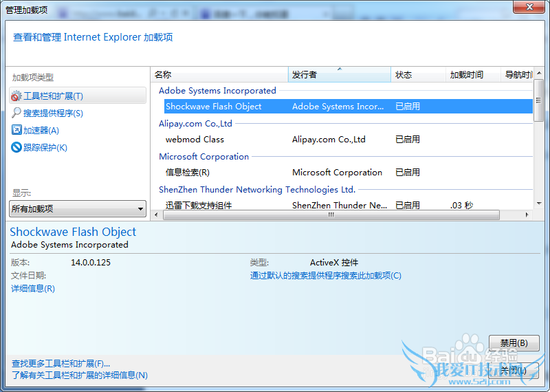Sort by the 状态 column header

418,74
